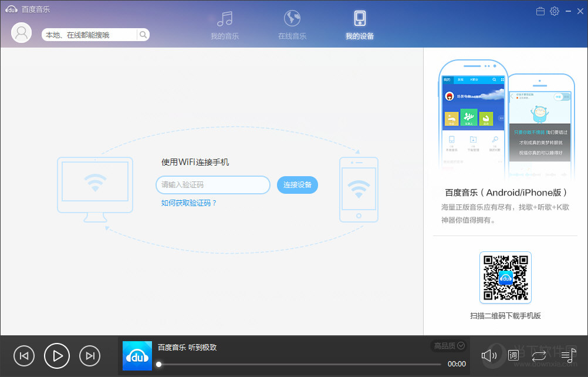Click the playback progress slider handle
The width and height of the screenshot is (588, 377).
click(x=159, y=364)
